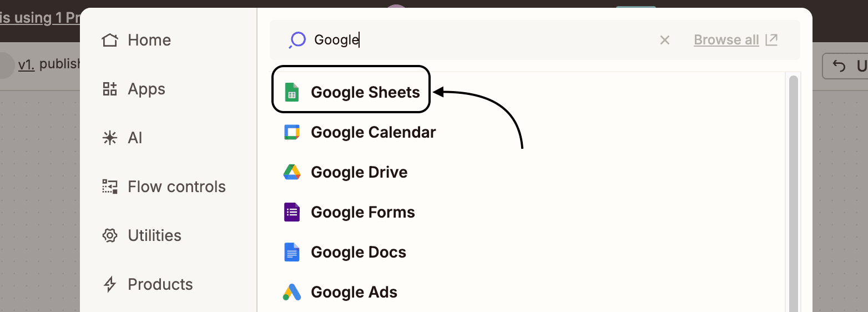Open Utilities in the sidebar
Screen dimensions: 868x312
pyautogui.click(x=142, y=235)
